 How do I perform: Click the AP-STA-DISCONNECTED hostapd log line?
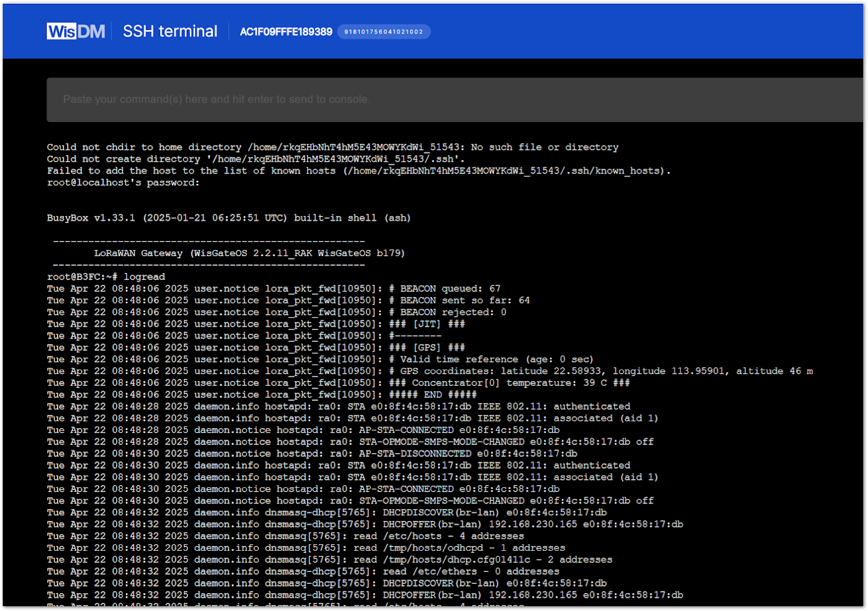[x=312, y=454]
